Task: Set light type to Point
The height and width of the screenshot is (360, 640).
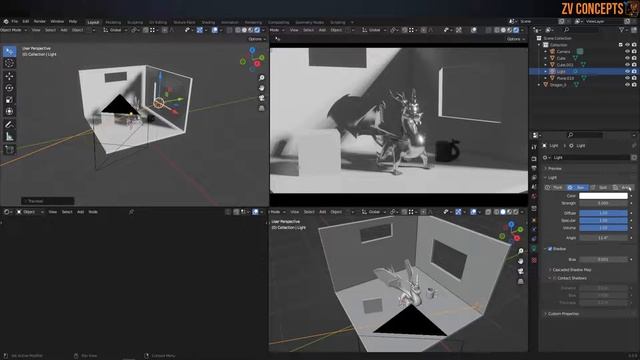Action: (555, 188)
